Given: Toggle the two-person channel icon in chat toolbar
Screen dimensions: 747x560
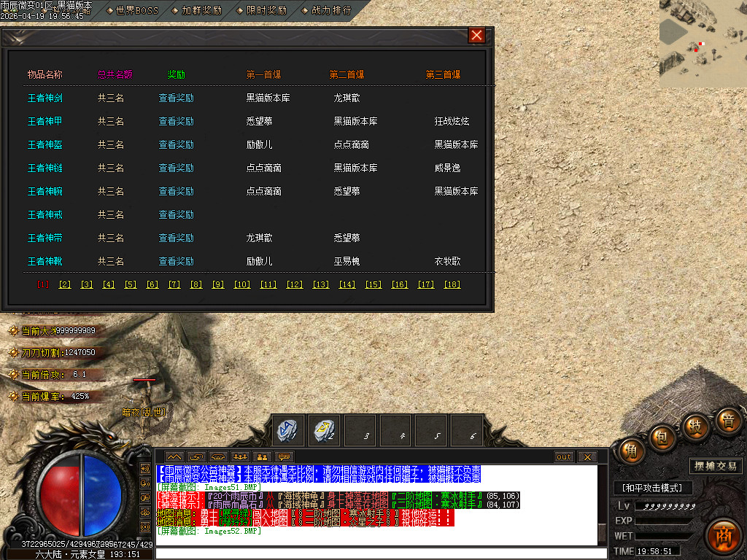Looking at the screenshot, I should tap(261, 457).
